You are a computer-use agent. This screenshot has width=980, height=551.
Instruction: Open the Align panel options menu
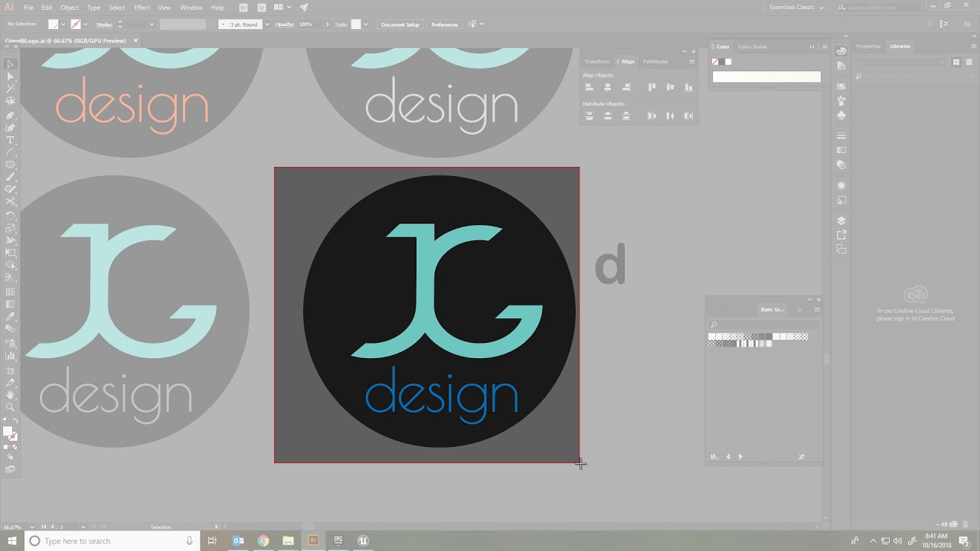[692, 61]
